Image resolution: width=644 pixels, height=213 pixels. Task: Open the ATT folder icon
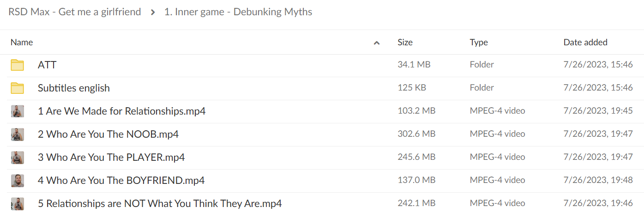point(17,65)
